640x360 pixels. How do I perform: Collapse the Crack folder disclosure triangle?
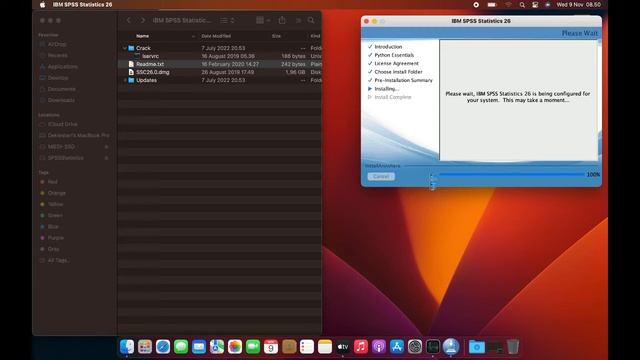pyautogui.click(x=124, y=48)
